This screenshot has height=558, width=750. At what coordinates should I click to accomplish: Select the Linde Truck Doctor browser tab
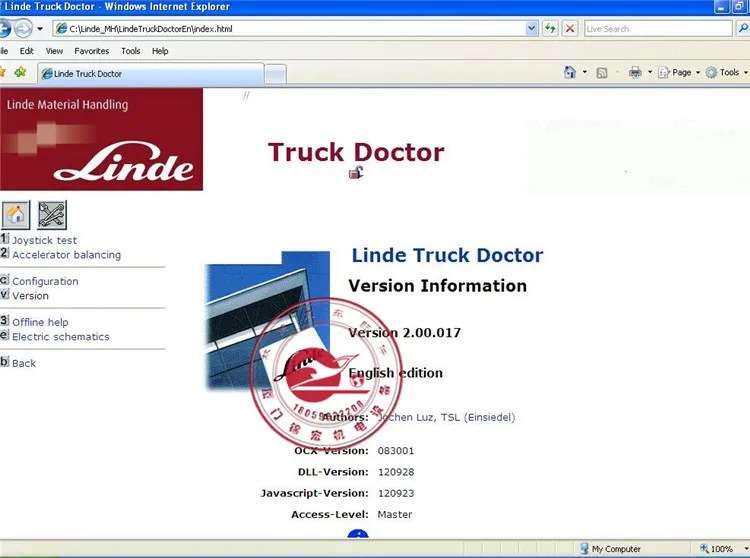point(151,74)
